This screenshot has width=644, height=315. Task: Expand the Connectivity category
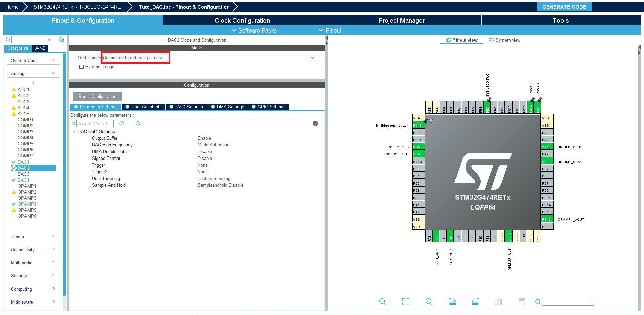(33, 250)
